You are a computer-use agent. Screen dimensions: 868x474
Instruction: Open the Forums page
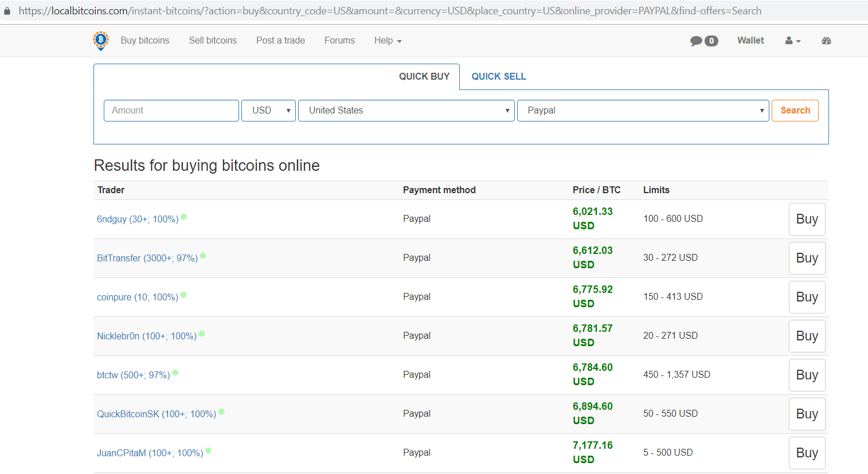339,41
